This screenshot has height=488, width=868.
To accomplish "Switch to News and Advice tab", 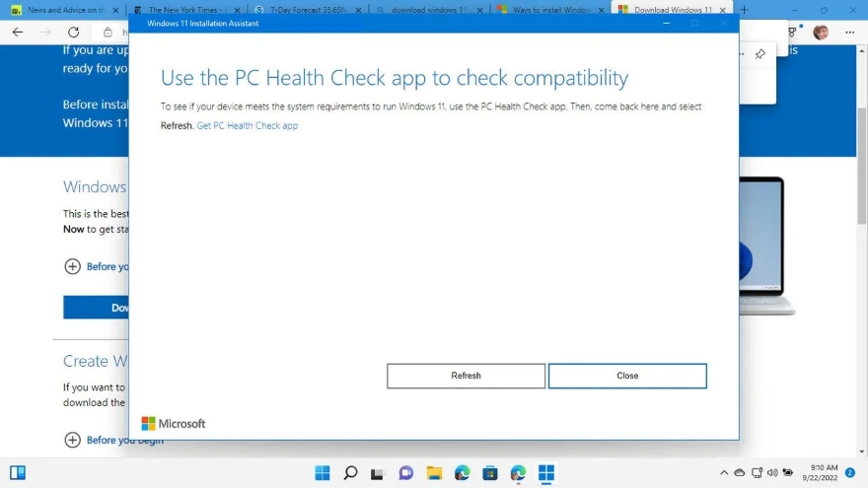I will coord(65,10).
